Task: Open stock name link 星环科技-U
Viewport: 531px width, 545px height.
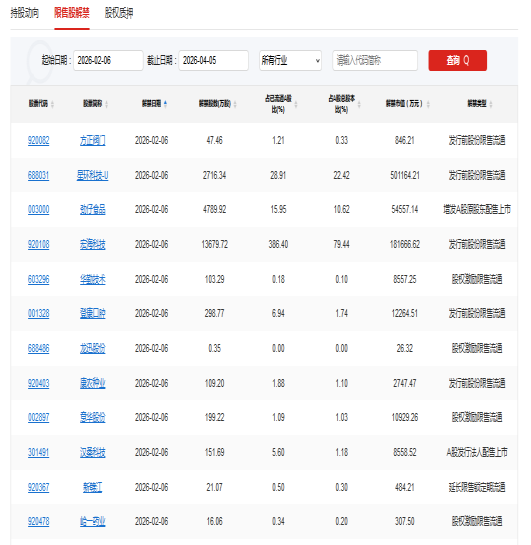Action: point(92,175)
